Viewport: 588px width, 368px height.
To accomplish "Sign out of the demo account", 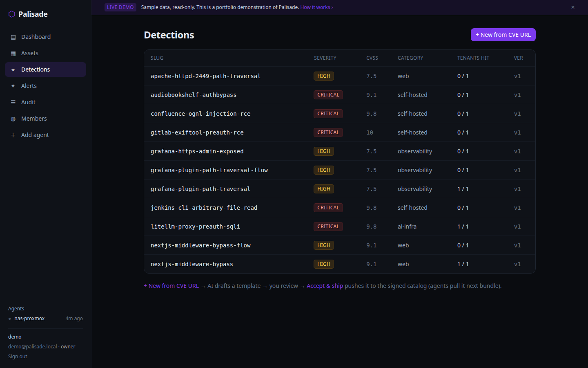I will [x=18, y=357].
